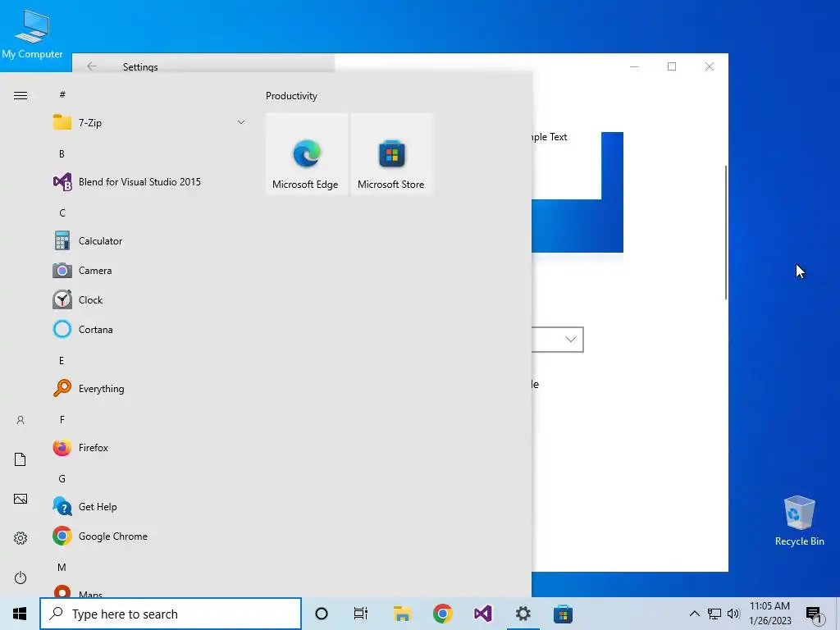
Task: Open the user account icon in Start
Action: 21,420
